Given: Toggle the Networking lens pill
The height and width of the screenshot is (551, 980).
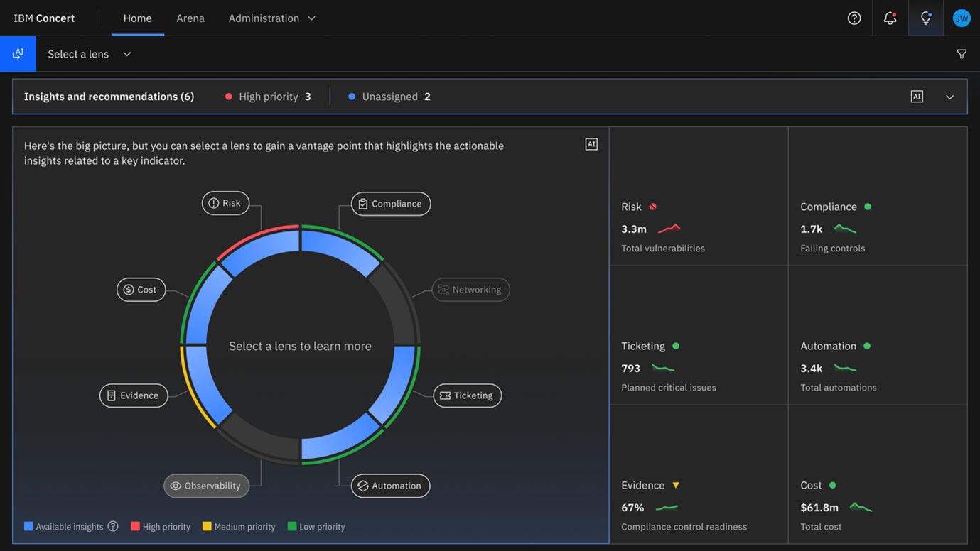Looking at the screenshot, I should click(x=470, y=290).
